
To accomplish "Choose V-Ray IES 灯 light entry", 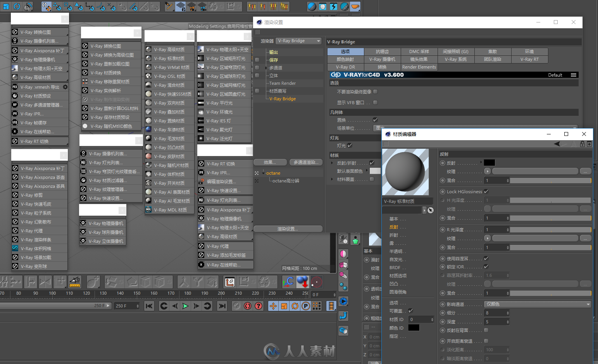I will coord(224,121).
